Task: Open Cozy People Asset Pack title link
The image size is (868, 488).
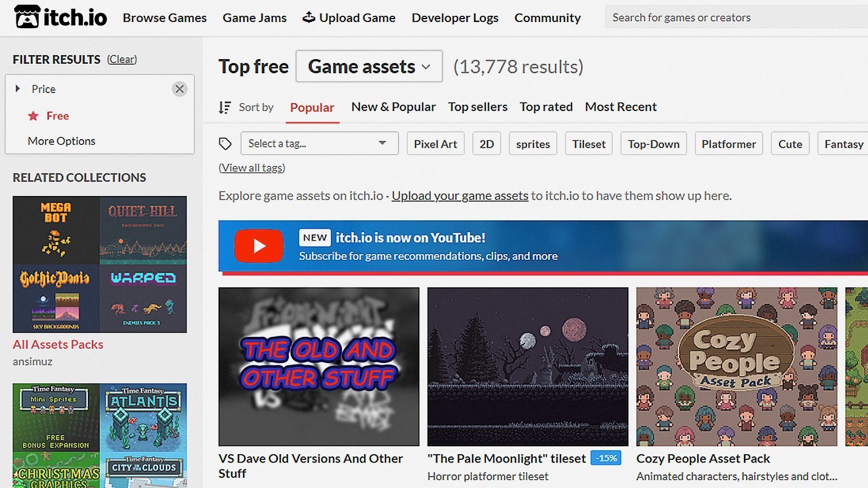Action: [703, 459]
